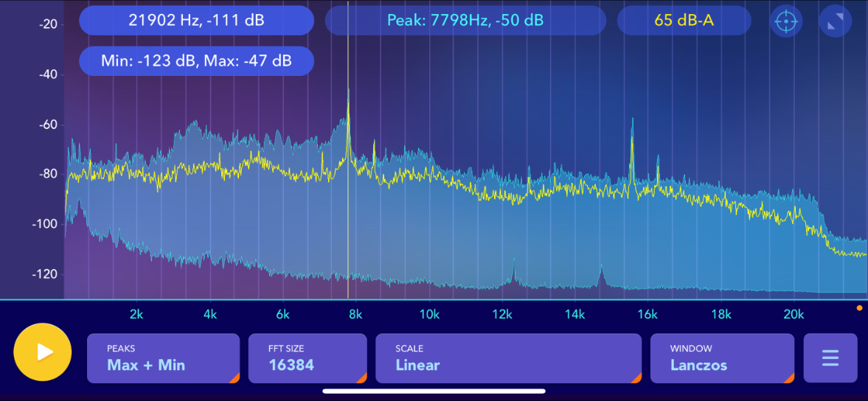Change the Scale Linear setting
Viewport: 868px width, 401px height.
(509, 358)
